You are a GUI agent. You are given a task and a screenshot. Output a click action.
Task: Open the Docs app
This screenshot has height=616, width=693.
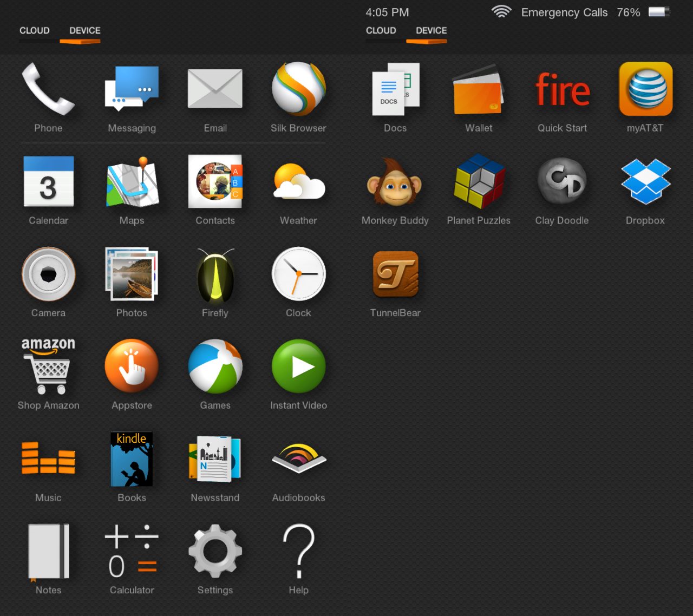point(395,89)
